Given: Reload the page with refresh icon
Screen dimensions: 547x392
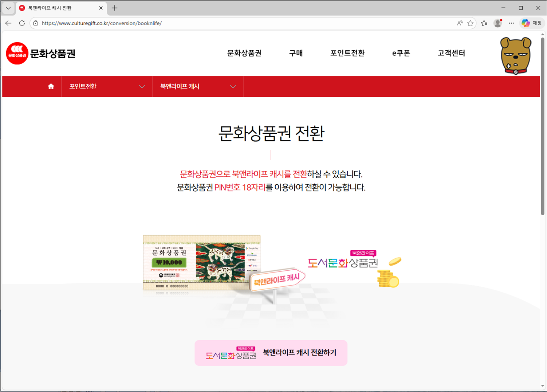Looking at the screenshot, I should tap(22, 23).
